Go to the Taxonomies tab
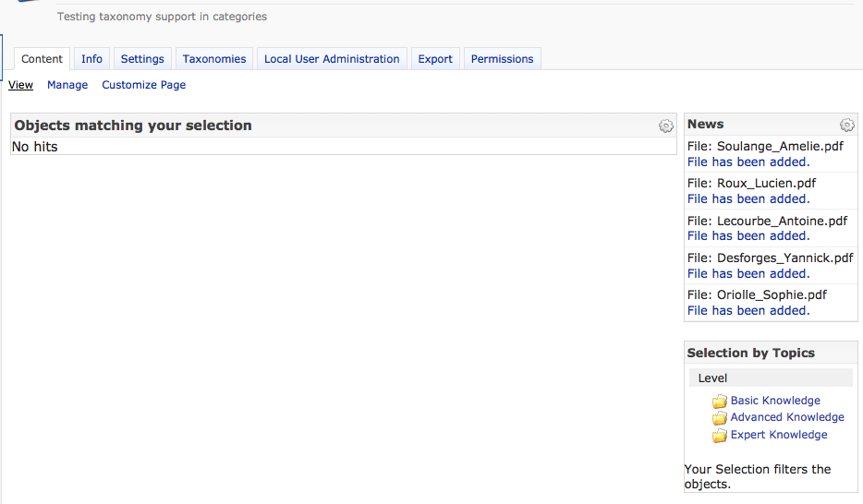This screenshot has width=863, height=504. (214, 59)
